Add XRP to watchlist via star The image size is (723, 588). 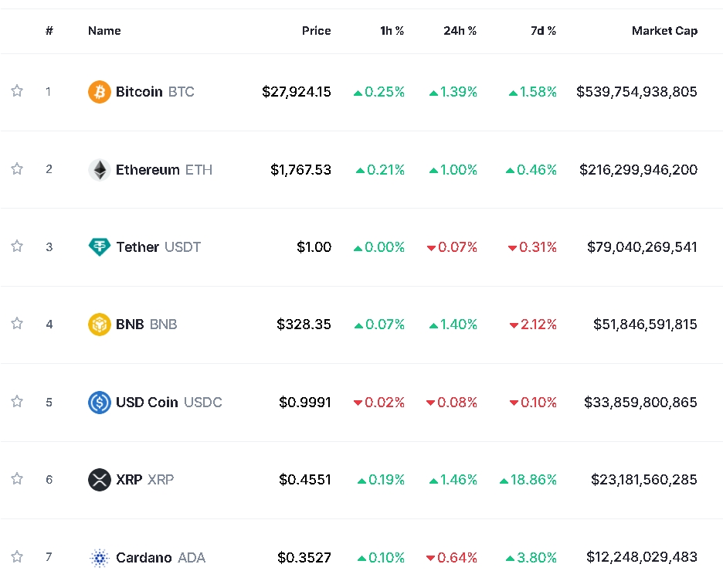(x=17, y=479)
